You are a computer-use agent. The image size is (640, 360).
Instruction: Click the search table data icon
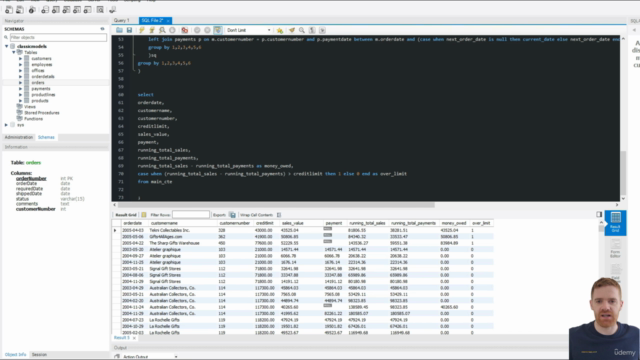[x=100, y=10]
